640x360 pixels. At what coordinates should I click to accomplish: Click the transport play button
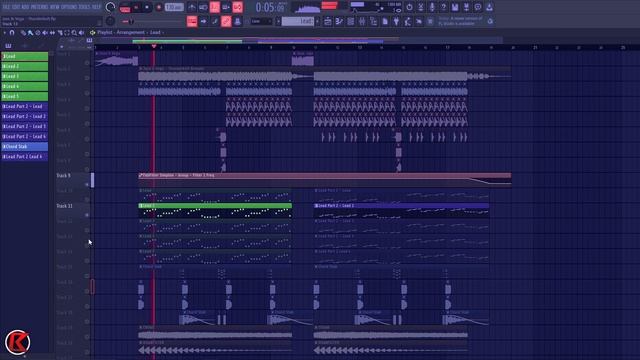tap(136, 7)
